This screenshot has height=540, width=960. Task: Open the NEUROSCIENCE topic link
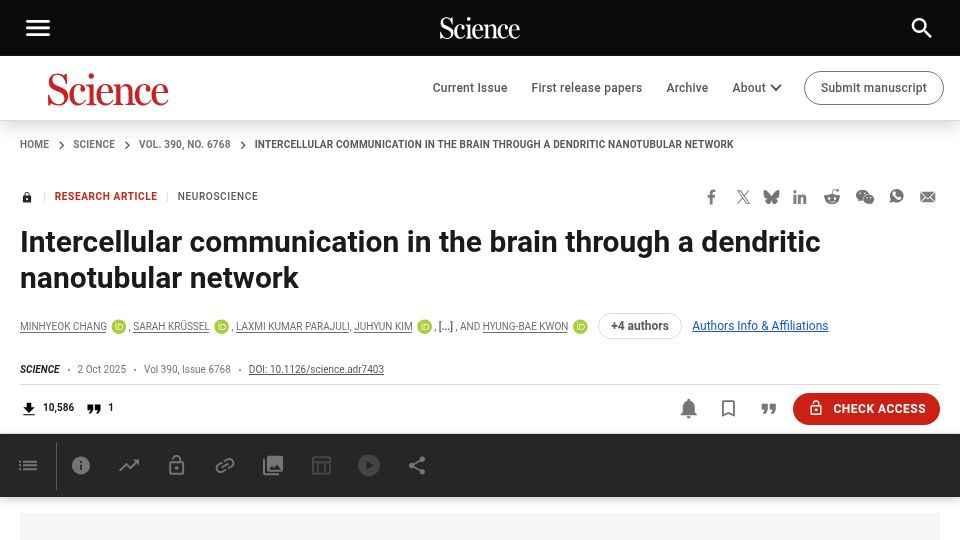tap(217, 196)
